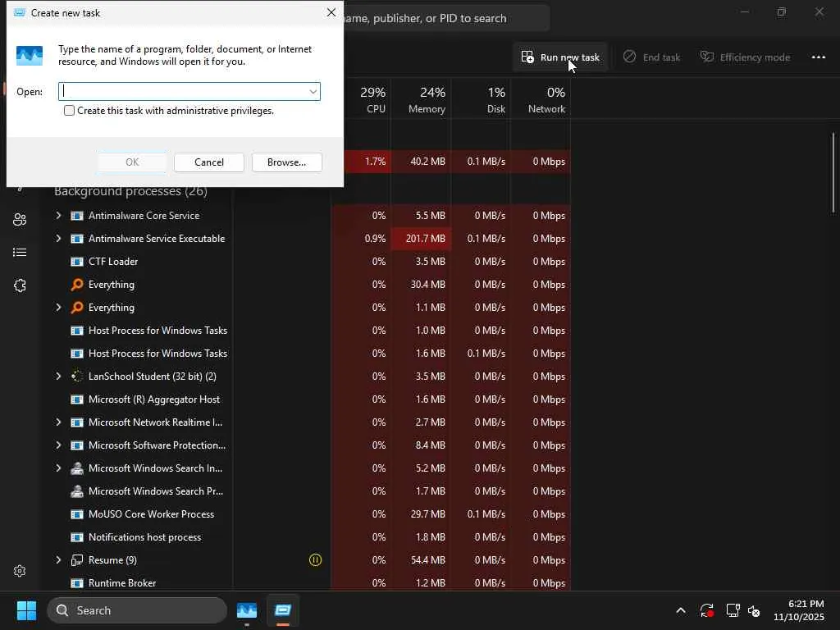The image size is (840, 630).
Task: Click Run new task in toolbar
Action: [x=560, y=57]
